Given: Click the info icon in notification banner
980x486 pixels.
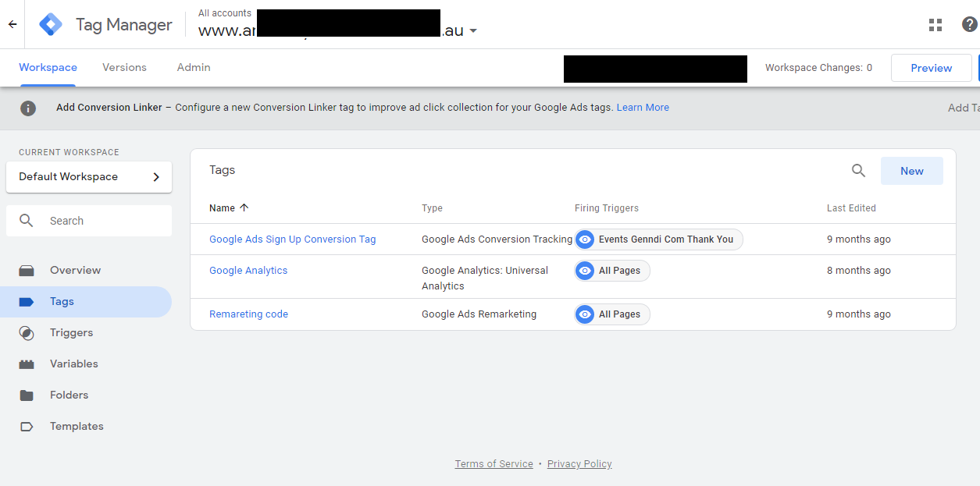Looking at the screenshot, I should click(28, 108).
